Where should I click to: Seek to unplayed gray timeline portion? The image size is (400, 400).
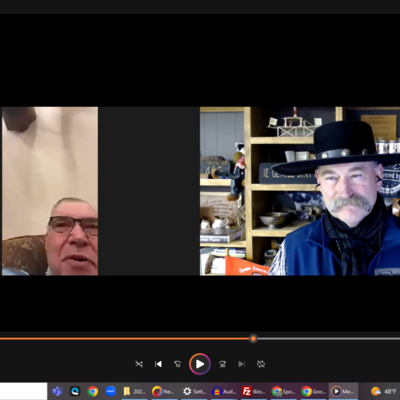(328, 339)
